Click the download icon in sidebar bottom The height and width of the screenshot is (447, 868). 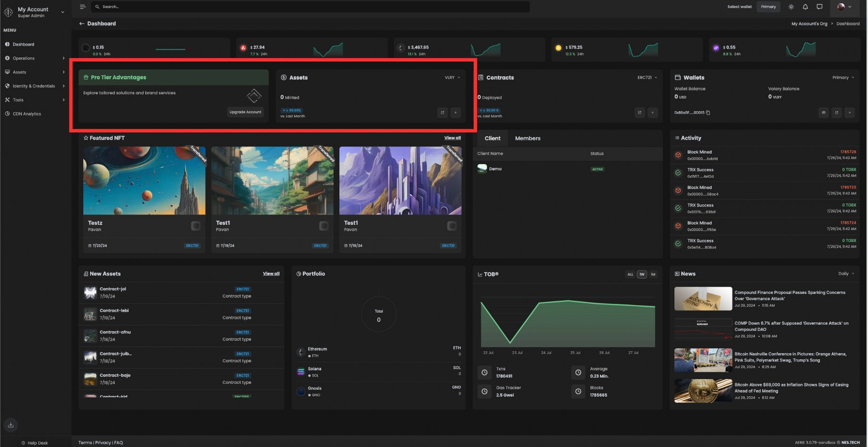11,425
